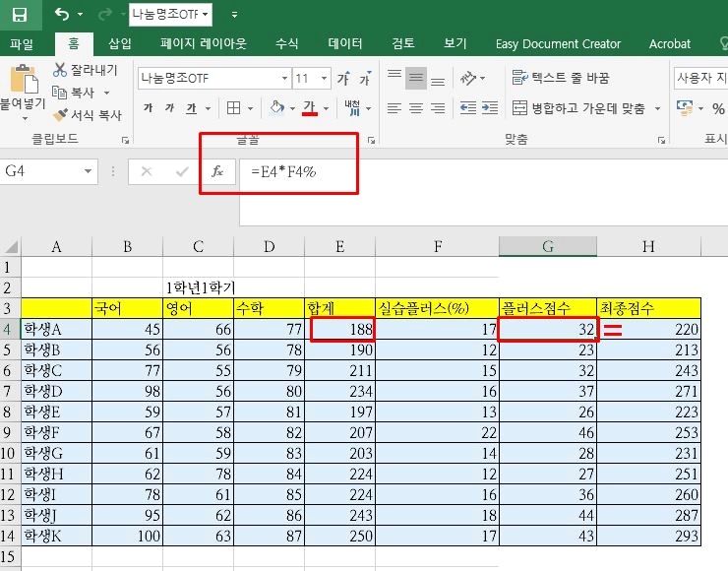Open the Acrobat tab
Viewport: 728px width, 571px height.
[670, 44]
